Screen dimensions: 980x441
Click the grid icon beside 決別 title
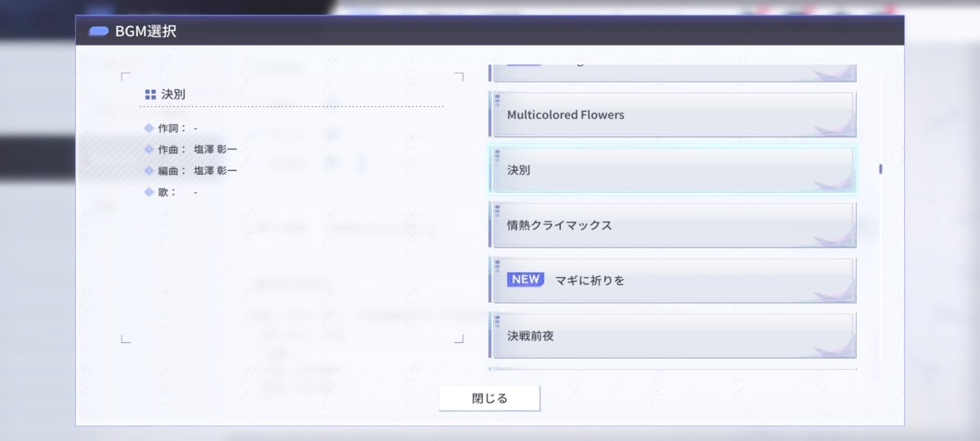(x=150, y=95)
